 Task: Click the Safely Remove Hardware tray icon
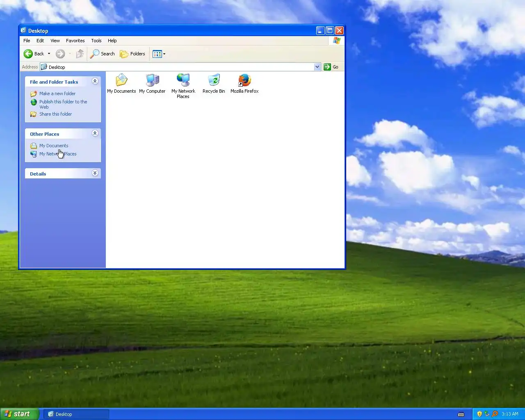coord(487,414)
